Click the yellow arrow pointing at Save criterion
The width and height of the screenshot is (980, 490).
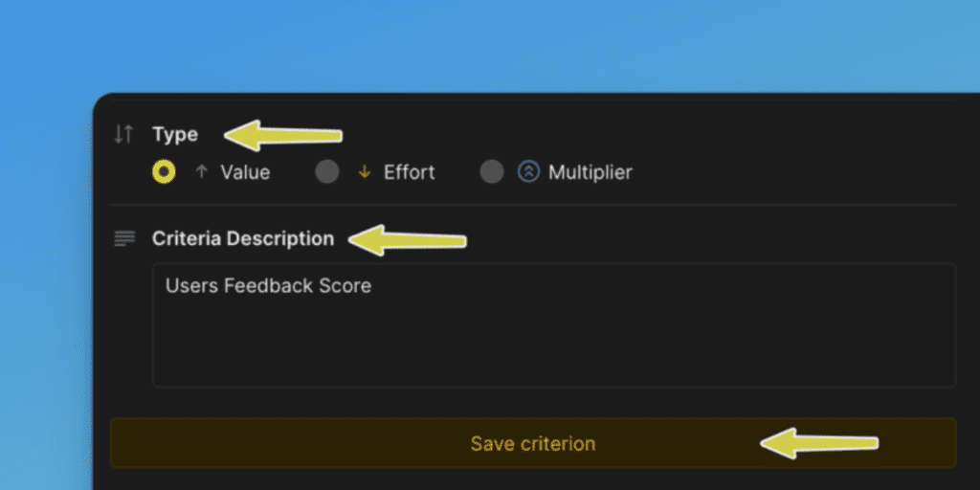click(819, 442)
